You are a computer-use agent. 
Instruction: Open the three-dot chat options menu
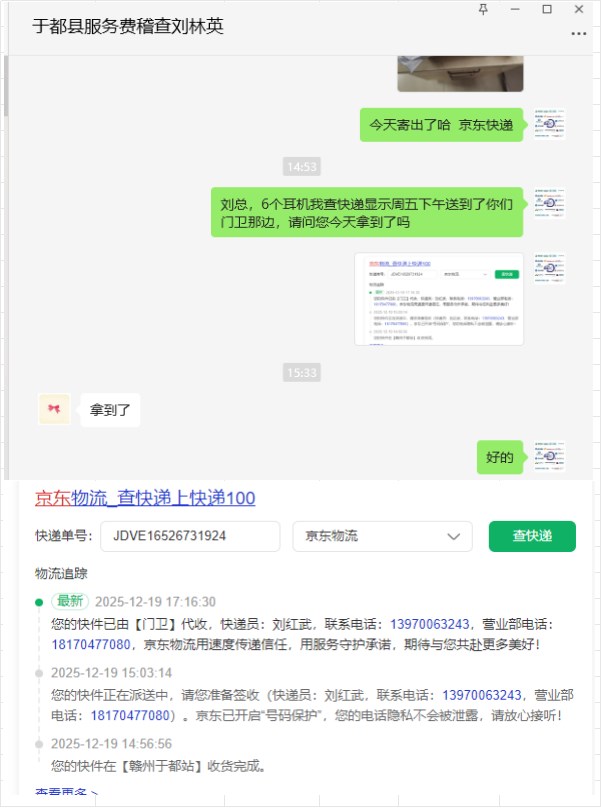pos(578,33)
